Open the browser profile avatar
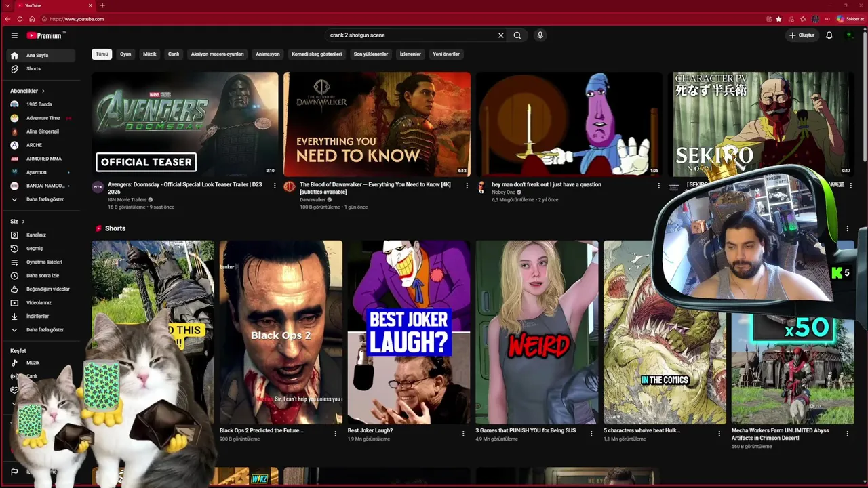This screenshot has width=868, height=488. point(815,19)
